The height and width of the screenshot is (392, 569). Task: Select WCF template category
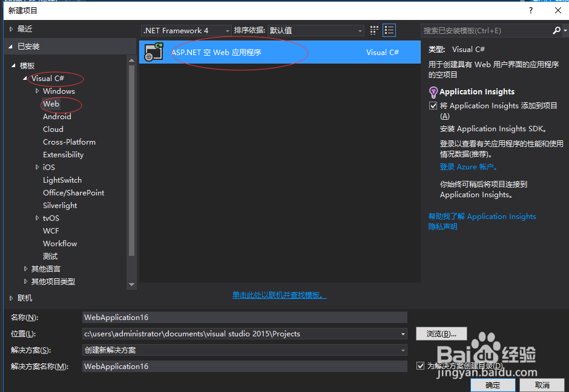pos(51,230)
